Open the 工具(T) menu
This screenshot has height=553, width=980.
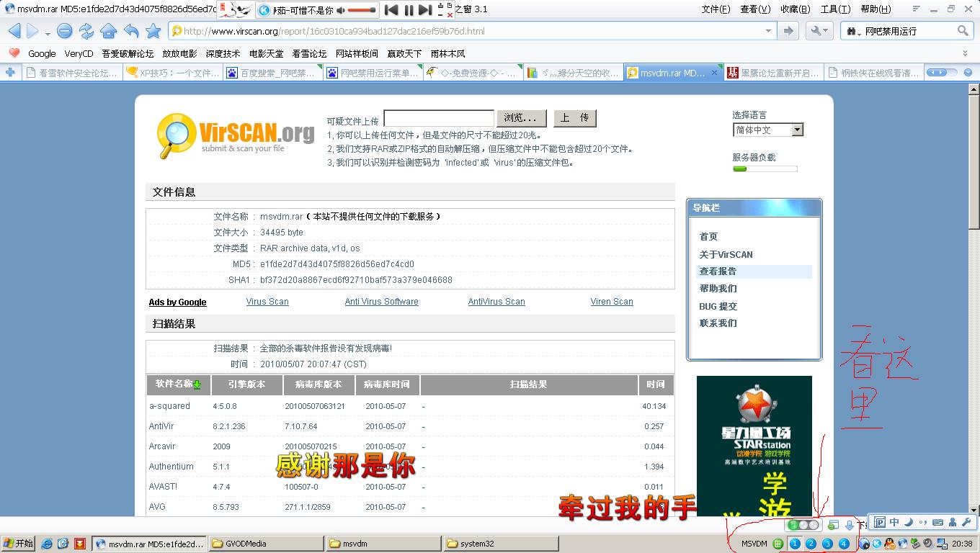click(x=835, y=9)
